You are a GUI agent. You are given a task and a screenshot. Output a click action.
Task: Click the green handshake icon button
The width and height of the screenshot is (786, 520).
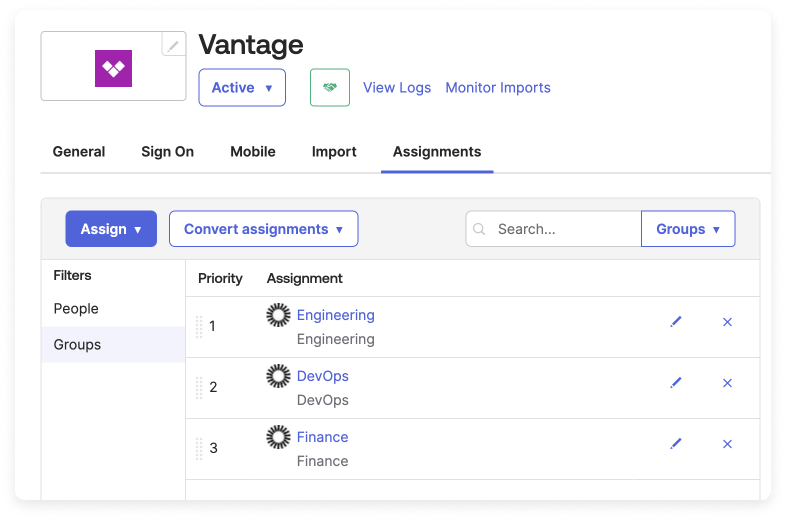[x=329, y=88]
